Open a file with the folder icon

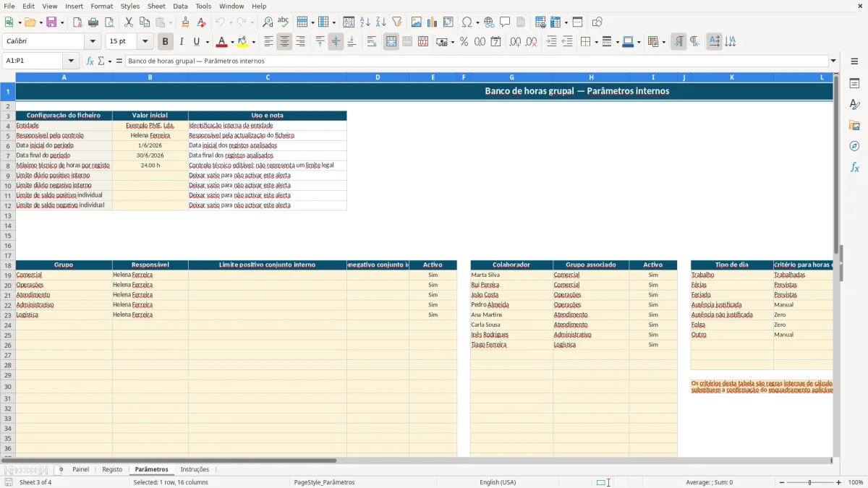tap(29, 22)
